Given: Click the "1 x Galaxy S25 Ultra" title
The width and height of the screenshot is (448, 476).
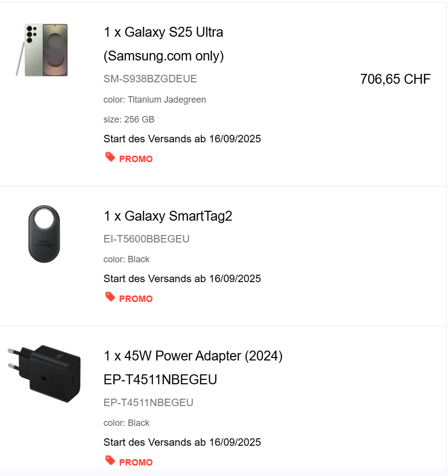Looking at the screenshot, I should coord(163,32).
